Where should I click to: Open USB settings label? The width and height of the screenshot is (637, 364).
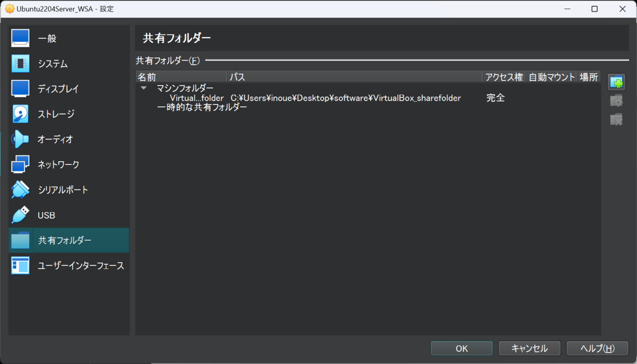tap(46, 215)
